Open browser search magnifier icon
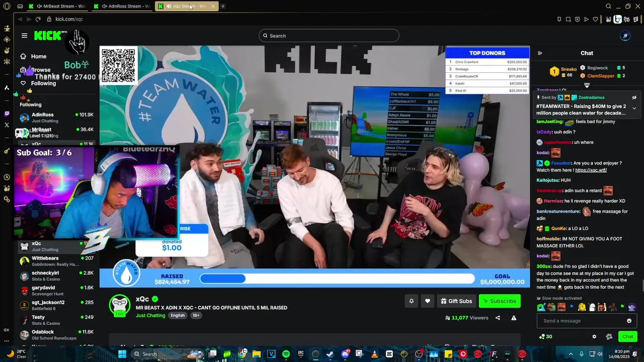This screenshot has width=644, height=362. (608, 6)
